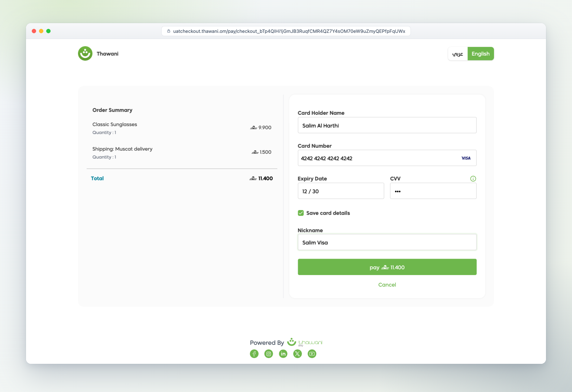Maximize the browser window with green button
The image size is (572, 392).
click(48, 31)
